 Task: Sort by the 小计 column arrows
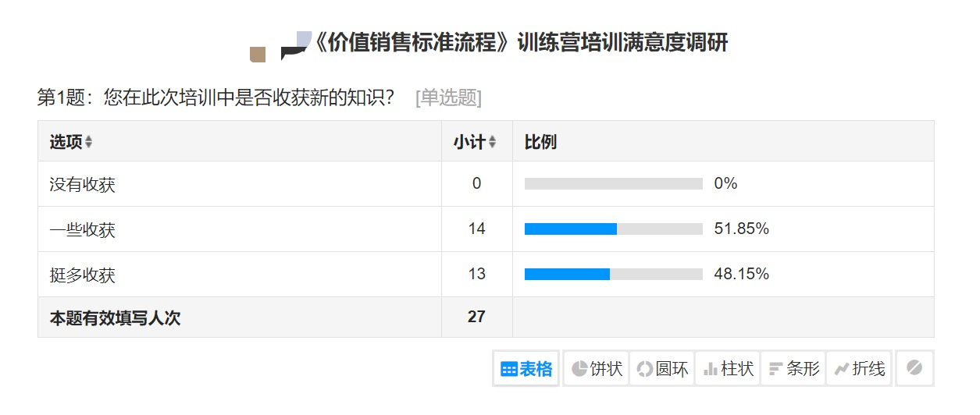(x=492, y=142)
